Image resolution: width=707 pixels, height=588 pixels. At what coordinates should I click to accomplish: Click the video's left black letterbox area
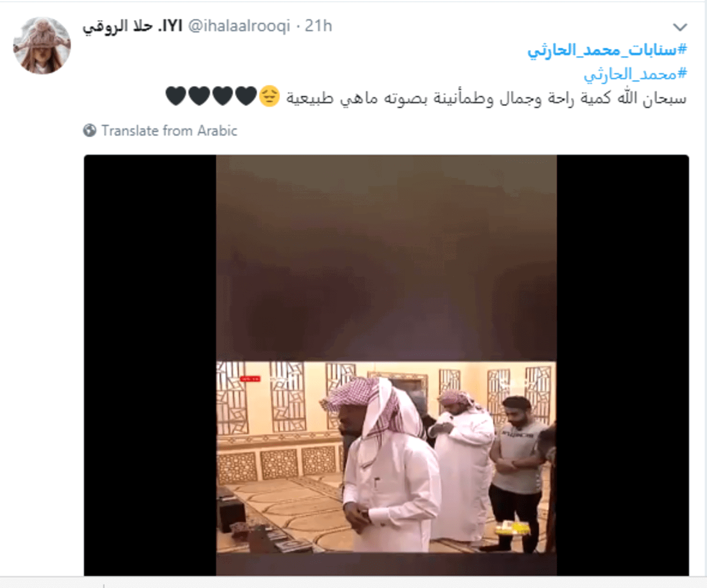(x=150, y=365)
